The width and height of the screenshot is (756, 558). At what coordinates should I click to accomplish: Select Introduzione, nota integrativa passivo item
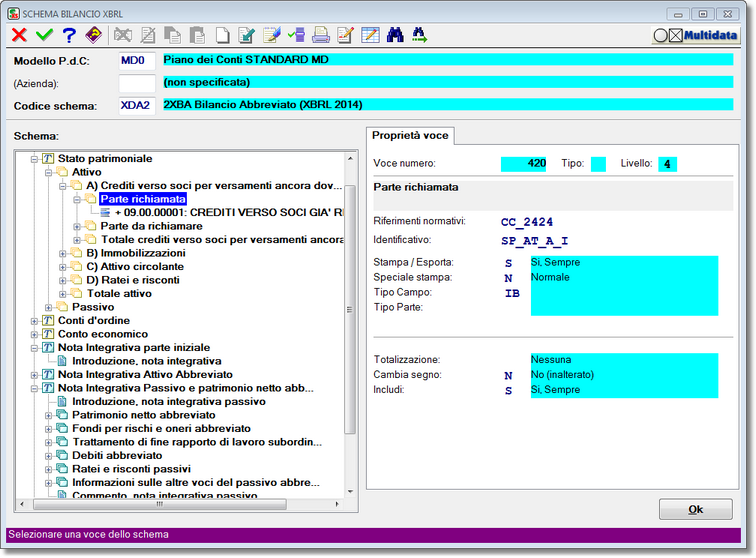coord(169,402)
